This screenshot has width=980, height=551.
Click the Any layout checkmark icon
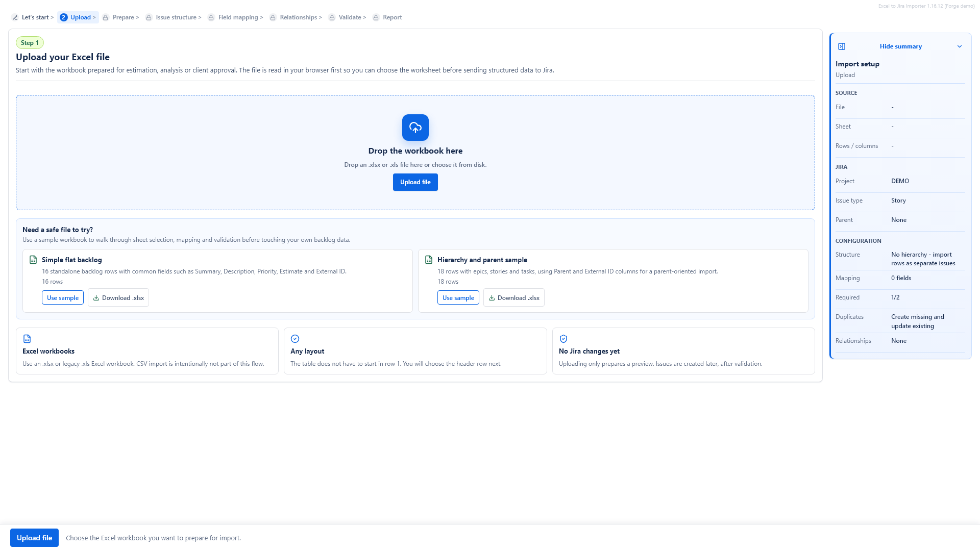[x=295, y=339]
